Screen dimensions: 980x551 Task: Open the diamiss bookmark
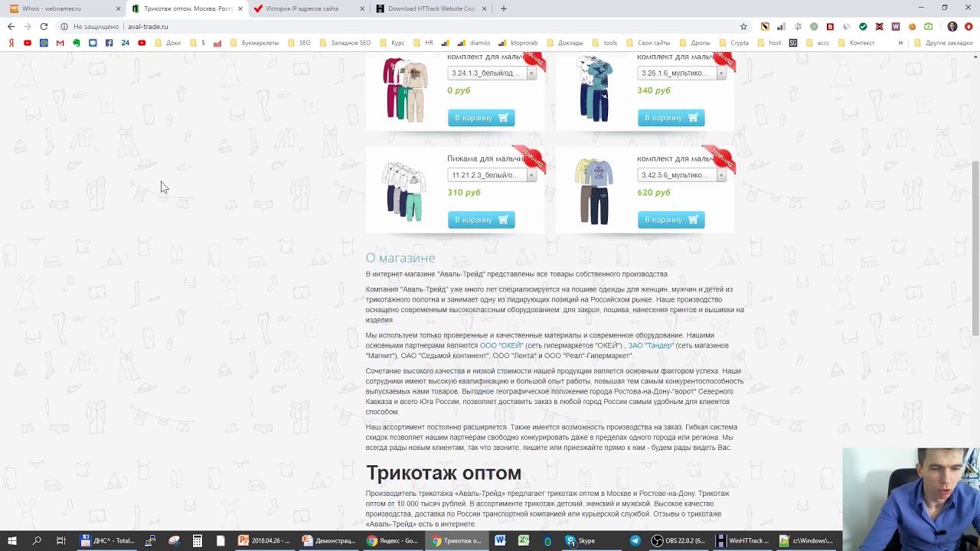[474, 43]
